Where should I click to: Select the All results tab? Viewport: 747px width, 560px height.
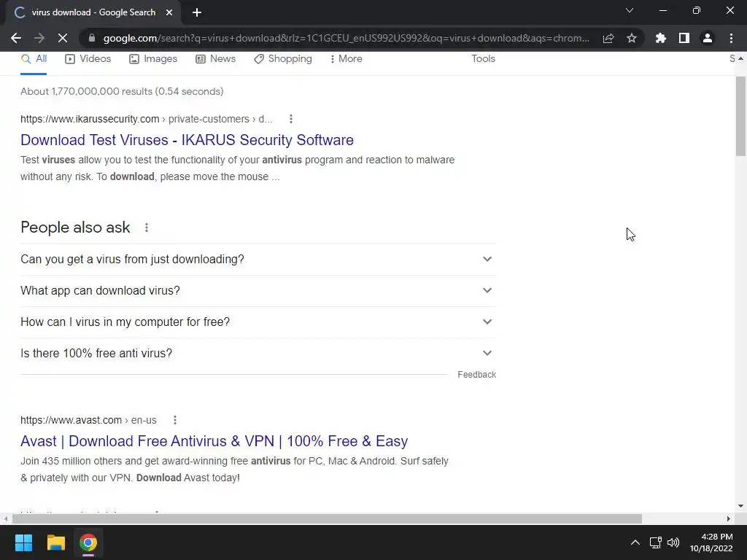pyautogui.click(x=34, y=58)
